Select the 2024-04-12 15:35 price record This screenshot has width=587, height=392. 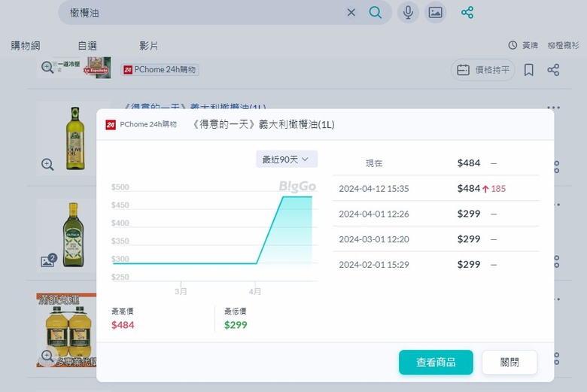436,188
